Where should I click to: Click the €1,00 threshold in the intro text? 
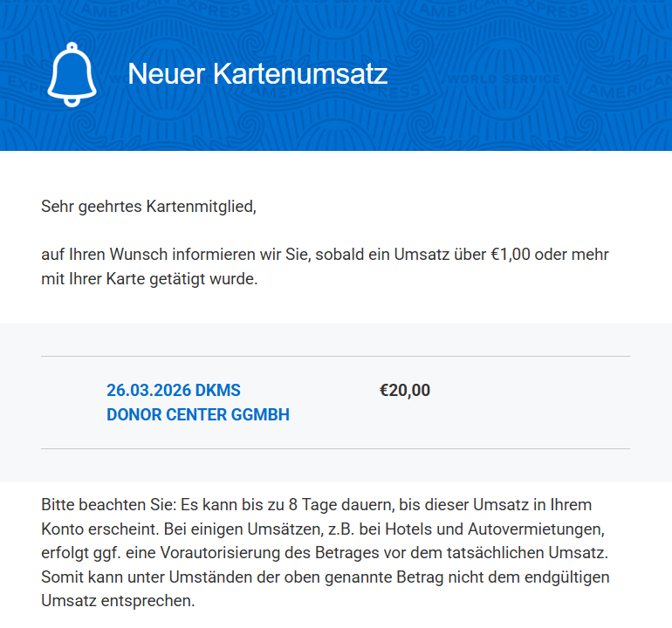pos(506,256)
